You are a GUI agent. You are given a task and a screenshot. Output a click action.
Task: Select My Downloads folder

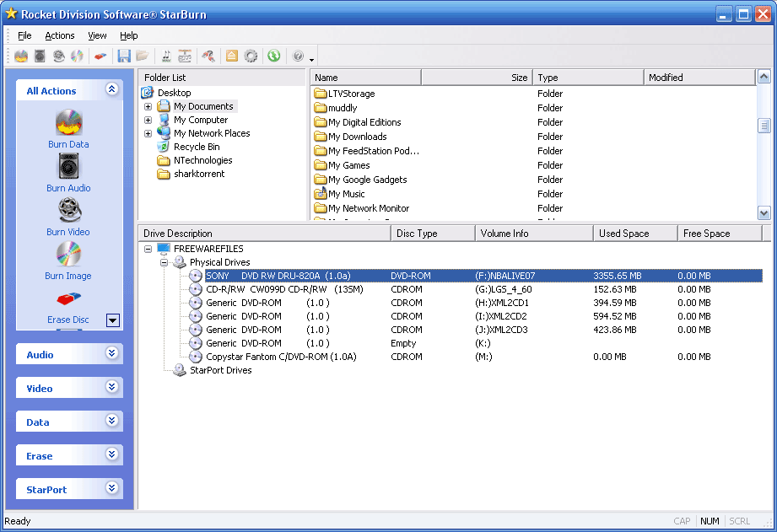tap(357, 137)
